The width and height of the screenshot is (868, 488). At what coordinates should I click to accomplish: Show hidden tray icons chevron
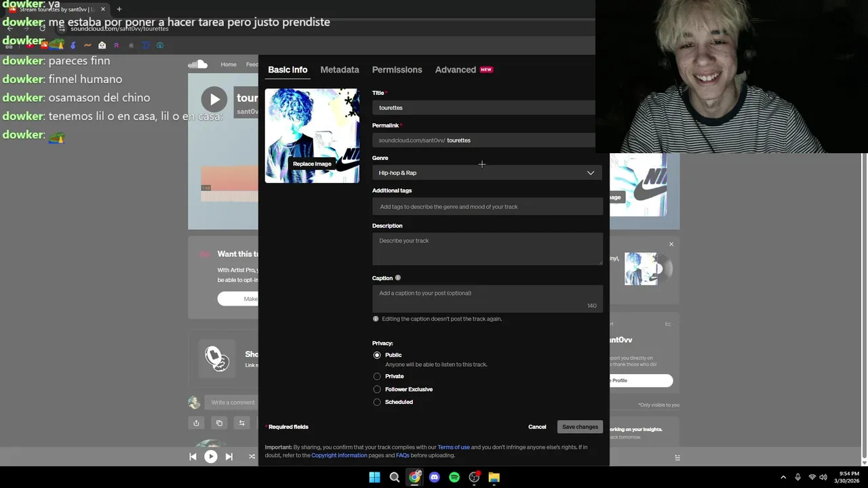tap(783, 477)
